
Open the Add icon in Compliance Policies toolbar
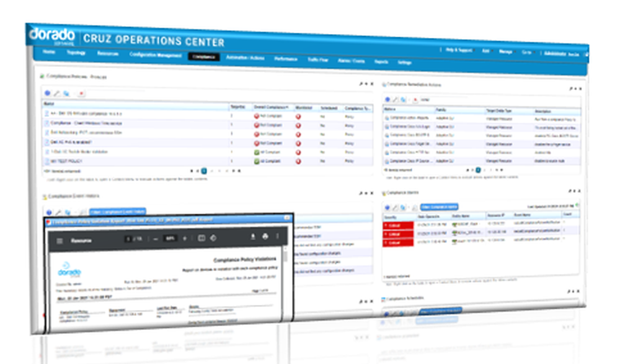pyautogui.click(x=46, y=93)
